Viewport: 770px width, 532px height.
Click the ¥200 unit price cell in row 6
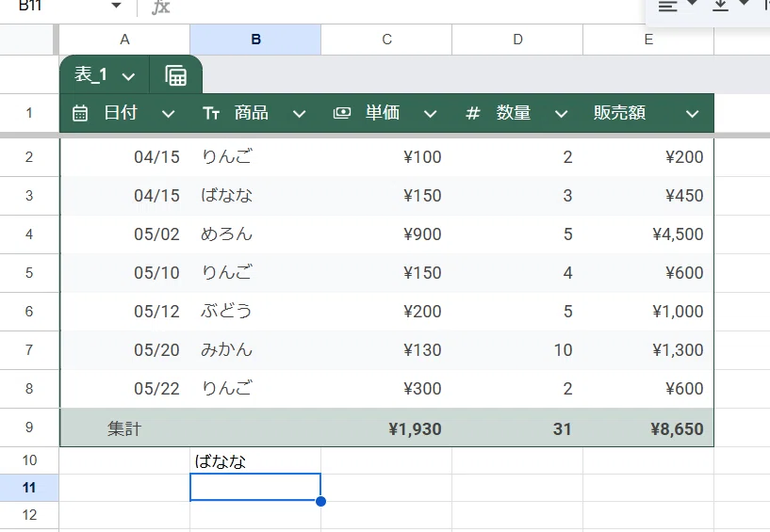point(386,311)
